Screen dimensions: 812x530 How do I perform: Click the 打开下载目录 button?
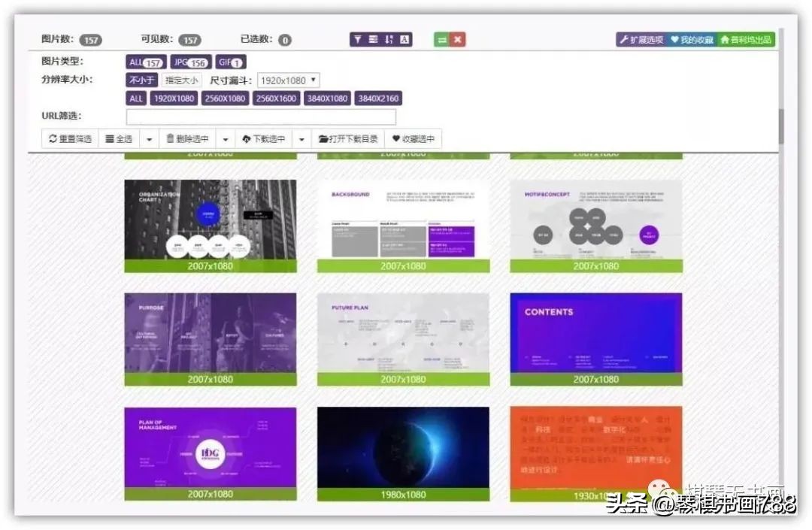tap(350, 140)
